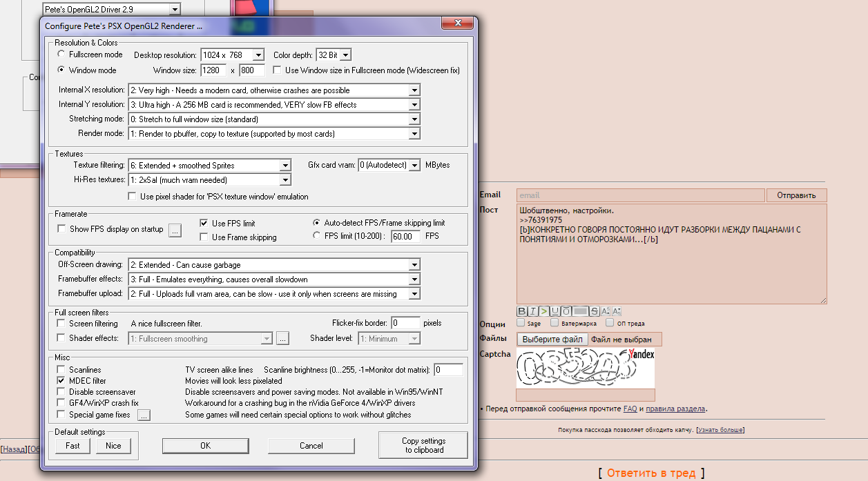
Task: Enable Use Frame skipping
Action: (x=204, y=237)
